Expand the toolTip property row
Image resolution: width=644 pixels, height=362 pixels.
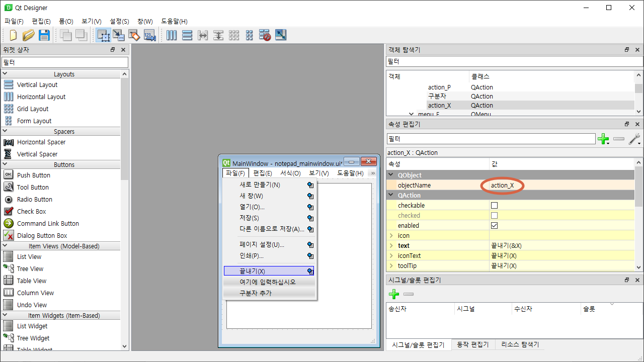click(x=391, y=265)
